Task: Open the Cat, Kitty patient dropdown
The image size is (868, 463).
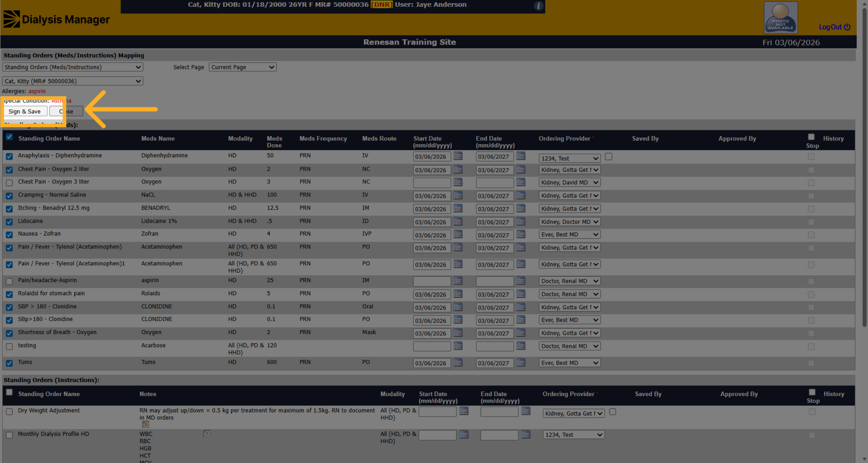Action: (x=73, y=81)
